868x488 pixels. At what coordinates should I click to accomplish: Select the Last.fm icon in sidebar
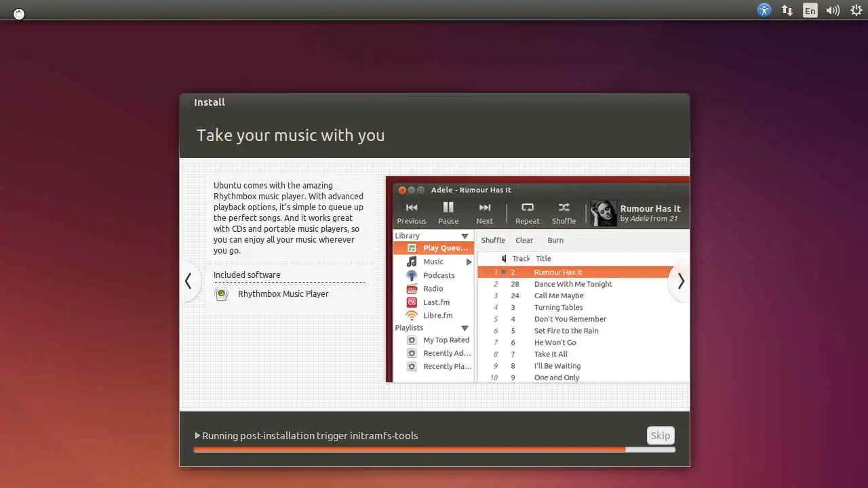[412, 302]
